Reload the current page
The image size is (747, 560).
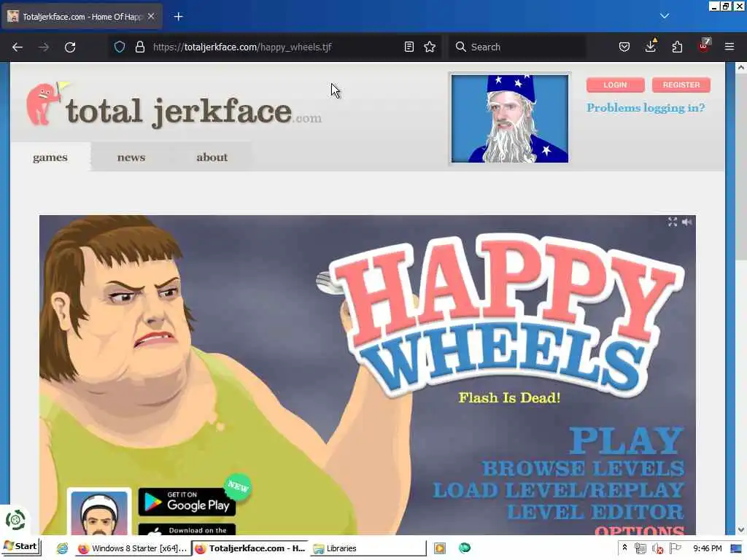(x=70, y=47)
